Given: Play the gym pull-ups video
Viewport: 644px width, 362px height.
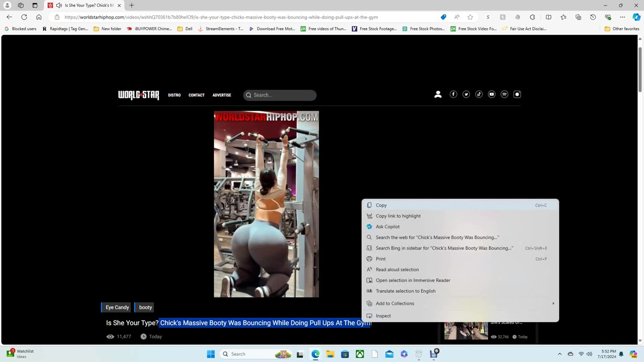Looking at the screenshot, I should coord(266,204).
